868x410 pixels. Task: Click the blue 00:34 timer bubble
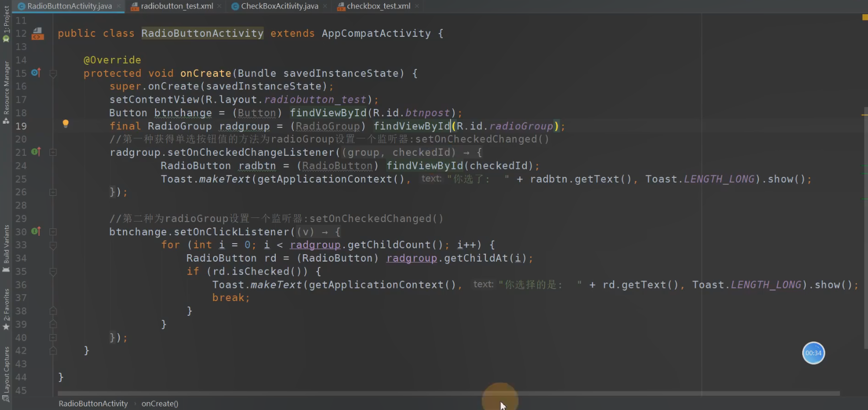813,353
